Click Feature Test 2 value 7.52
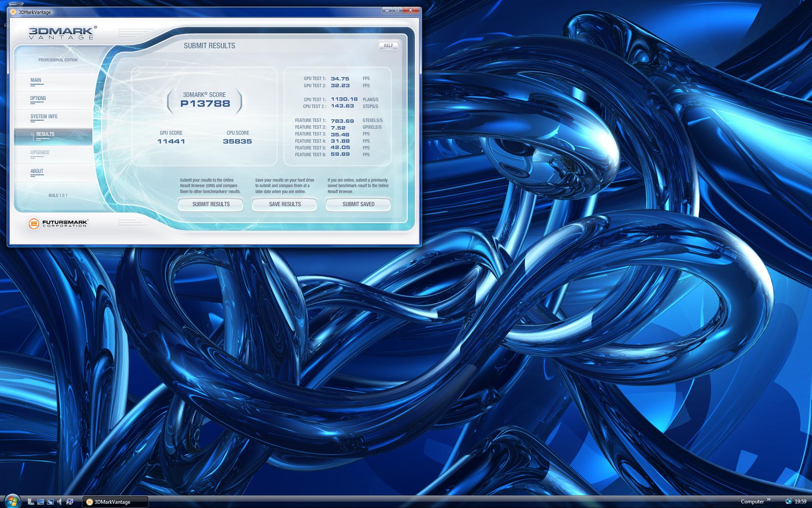 tap(338, 127)
